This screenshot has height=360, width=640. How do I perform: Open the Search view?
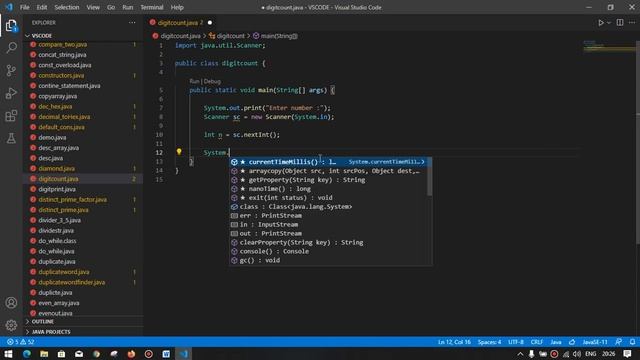11,48
